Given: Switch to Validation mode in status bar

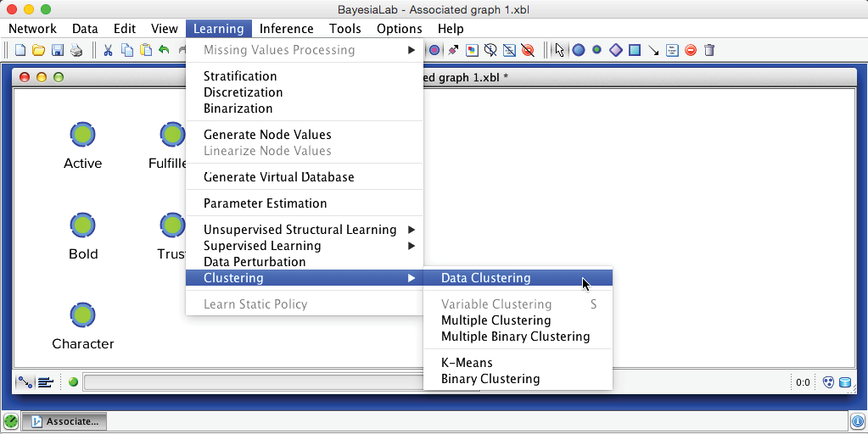Looking at the screenshot, I should [45, 382].
